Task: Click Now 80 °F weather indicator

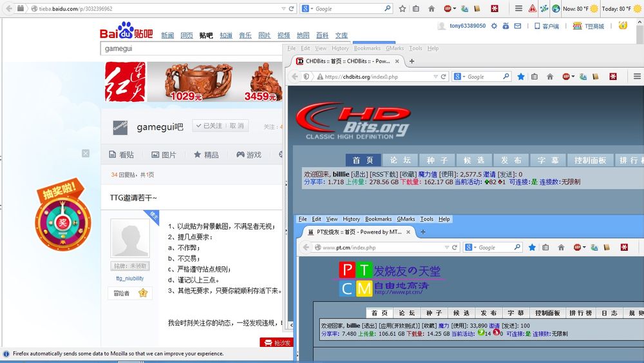Action: click(x=580, y=8)
